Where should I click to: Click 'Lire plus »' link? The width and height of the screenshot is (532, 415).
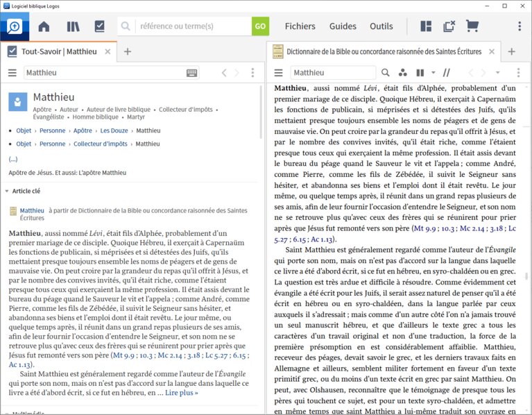coord(182,393)
